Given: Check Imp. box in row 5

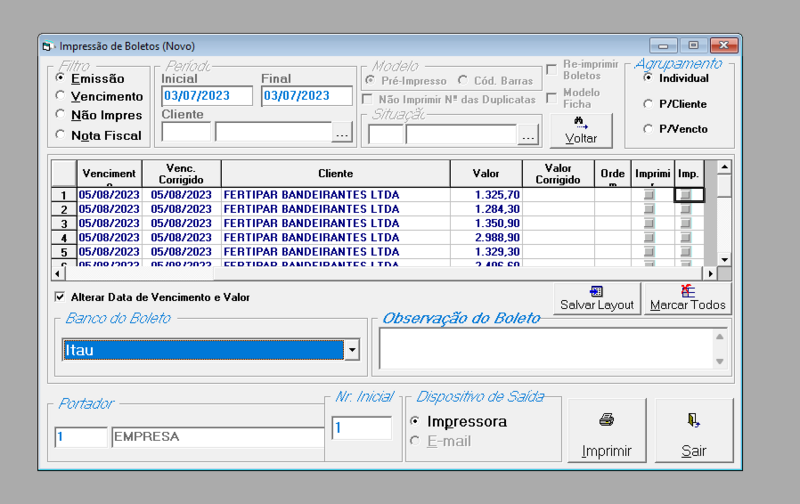Looking at the screenshot, I should [x=686, y=252].
